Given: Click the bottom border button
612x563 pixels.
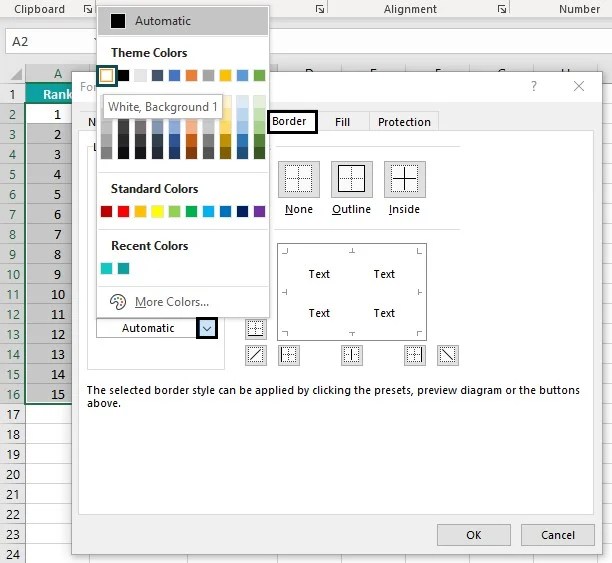Looking at the screenshot, I should [256, 329].
